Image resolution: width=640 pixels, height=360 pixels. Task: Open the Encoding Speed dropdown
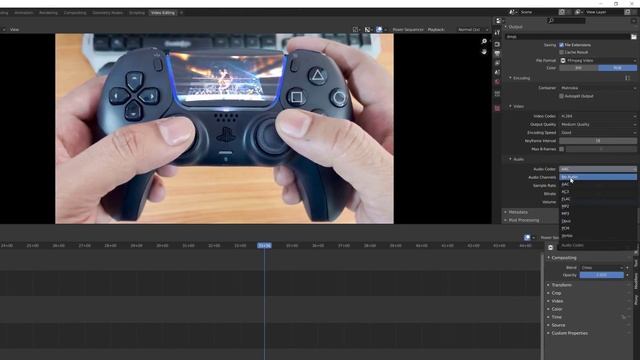[x=598, y=132]
